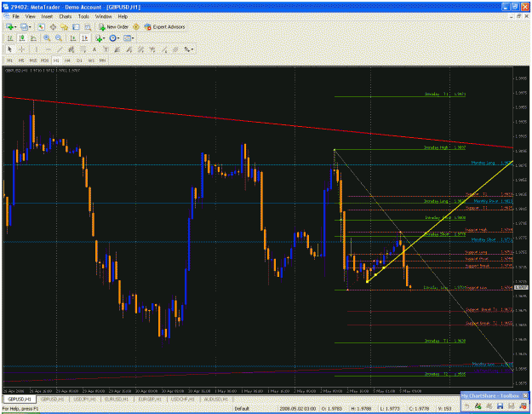Click the Zoom Out magnifier icon
Screen dimensions: 532x414
pos(59,38)
